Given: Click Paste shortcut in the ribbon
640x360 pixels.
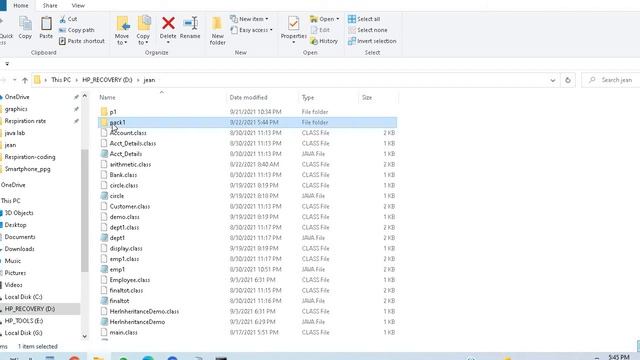Looking at the screenshot, I should tap(82, 41).
